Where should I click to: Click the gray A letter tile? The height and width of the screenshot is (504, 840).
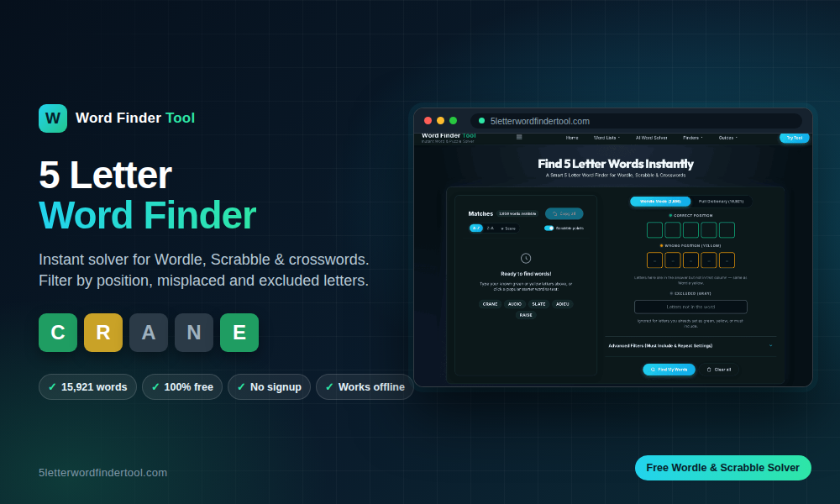149,333
